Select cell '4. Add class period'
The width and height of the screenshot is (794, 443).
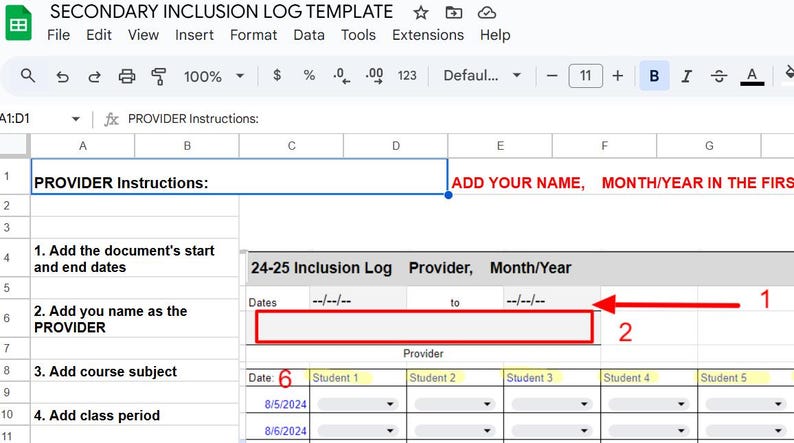click(134, 415)
